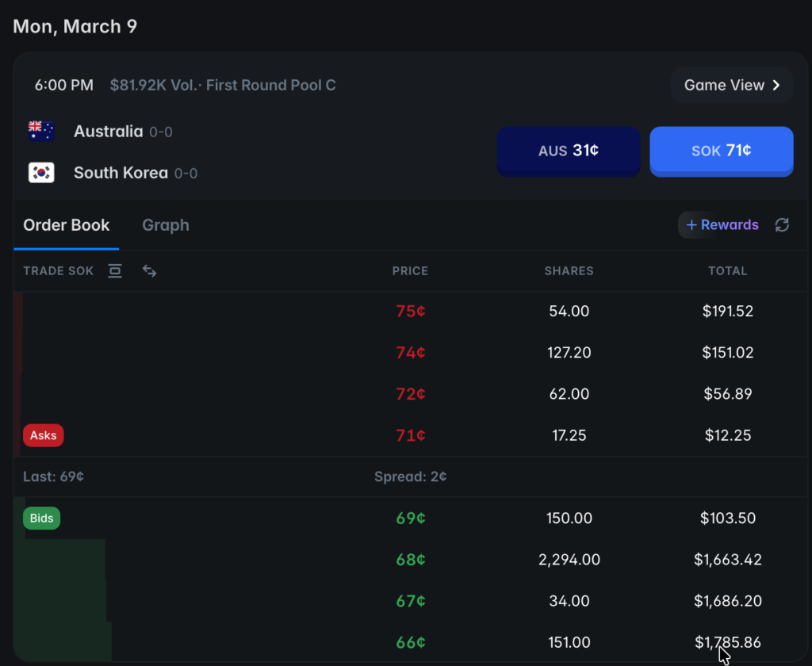
Task: Click the green Bids badge
Action: coord(42,519)
